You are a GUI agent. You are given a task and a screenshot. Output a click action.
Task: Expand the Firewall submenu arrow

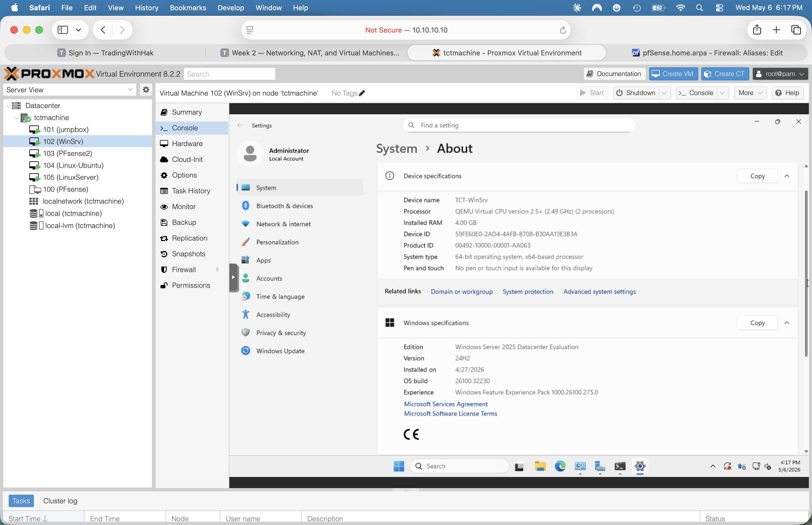pyautogui.click(x=217, y=270)
